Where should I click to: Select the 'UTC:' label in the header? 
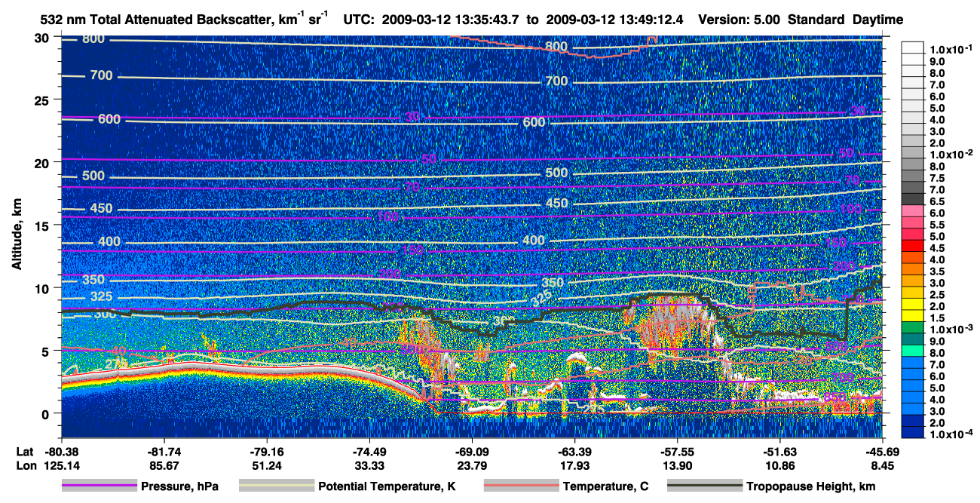[x=358, y=19]
